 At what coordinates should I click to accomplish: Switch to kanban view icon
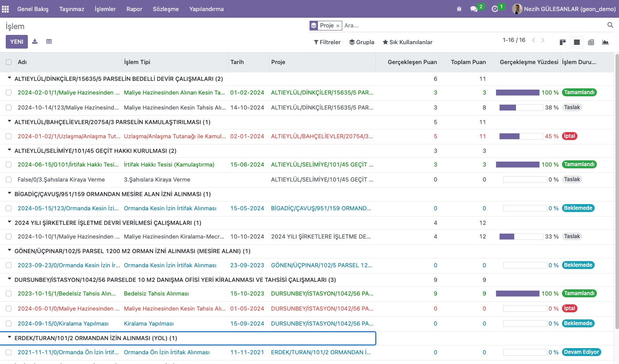click(562, 42)
